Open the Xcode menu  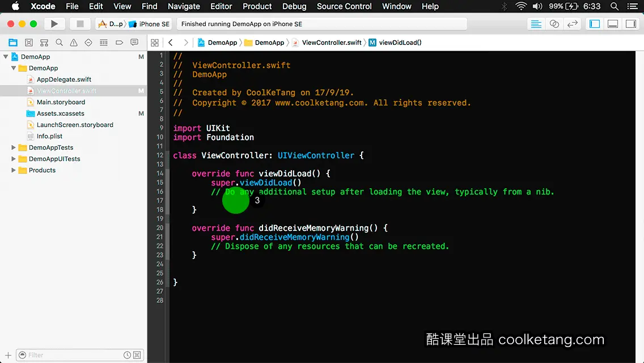[43, 6]
